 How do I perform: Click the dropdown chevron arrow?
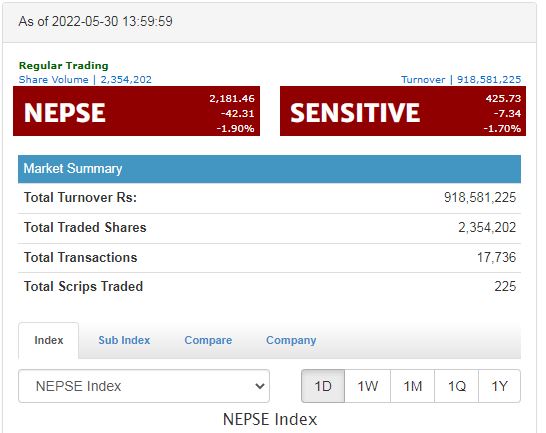[259, 386]
